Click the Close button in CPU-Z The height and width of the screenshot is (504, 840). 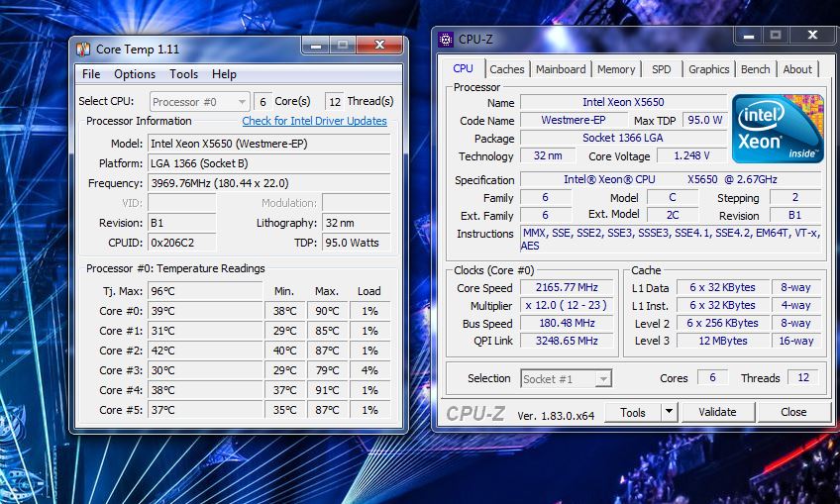point(793,413)
